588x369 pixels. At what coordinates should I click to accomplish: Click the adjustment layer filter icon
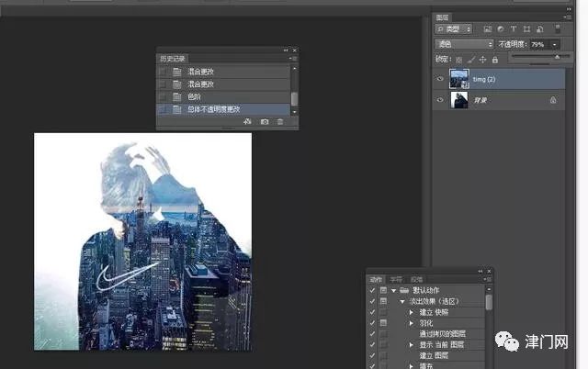click(501, 29)
